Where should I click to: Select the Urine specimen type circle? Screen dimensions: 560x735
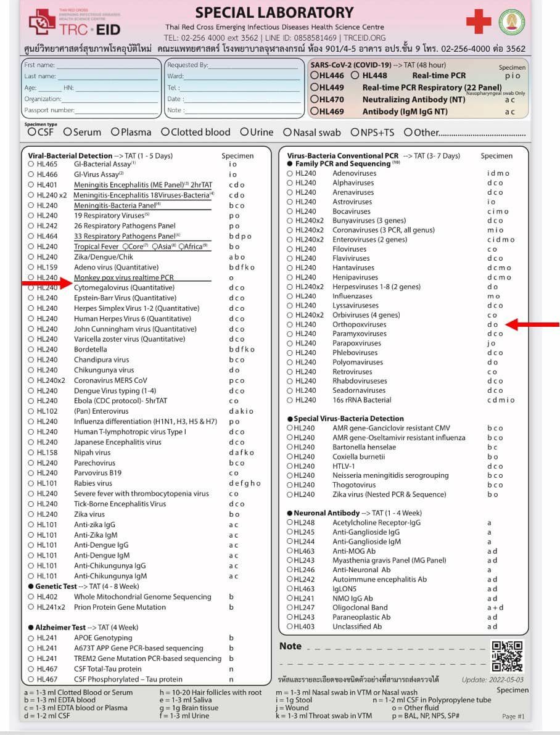244,132
